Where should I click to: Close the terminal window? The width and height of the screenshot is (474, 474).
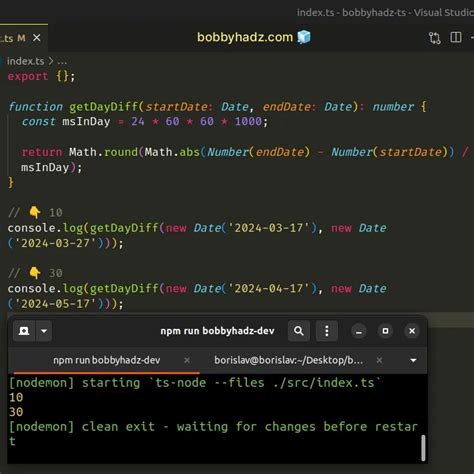point(412,331)
